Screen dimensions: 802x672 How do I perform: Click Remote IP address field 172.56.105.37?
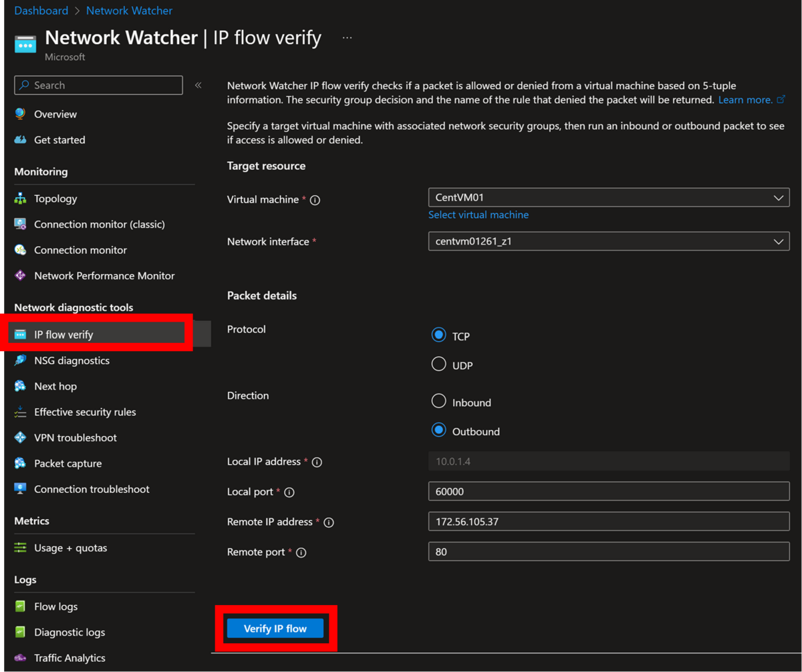point(609,521)
